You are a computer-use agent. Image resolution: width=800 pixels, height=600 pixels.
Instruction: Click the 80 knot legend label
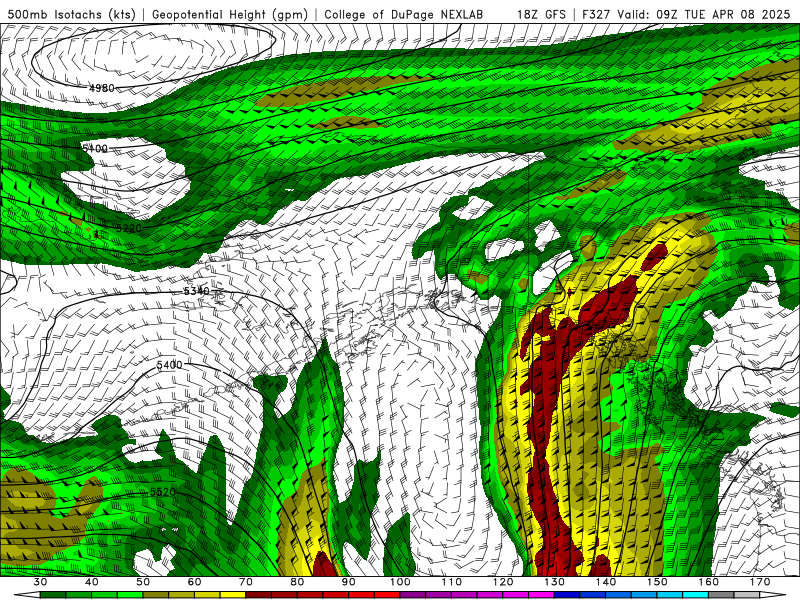click(297, 582)
